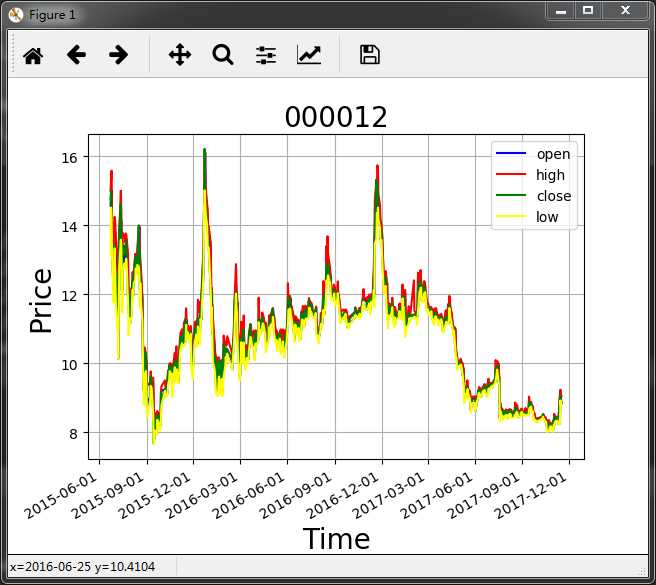This screenshot has width=656, height=585.
Task: Click the 2015-09-01 date tick label
Action: click(x=108, y=497)
